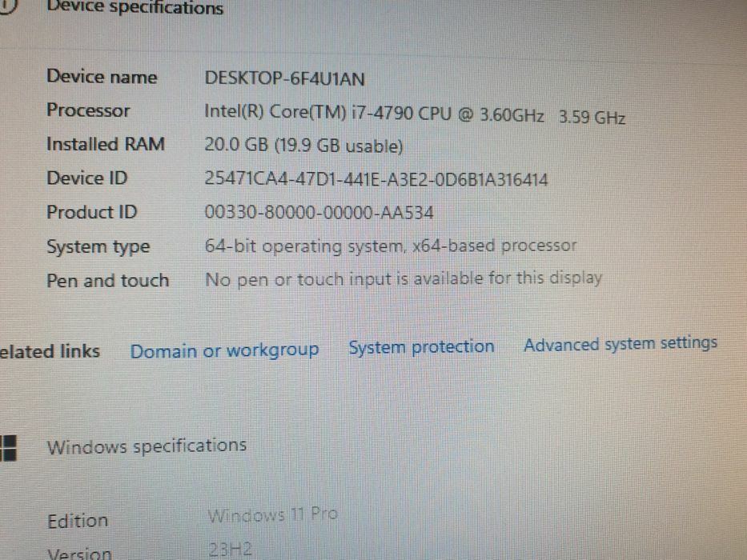The height and width of the screenshot is (560, 747).
Task: Click the Device ID value 25471CA4-47D1-441E-A3E2-0D6B1A316414
Action: point(376,179)
